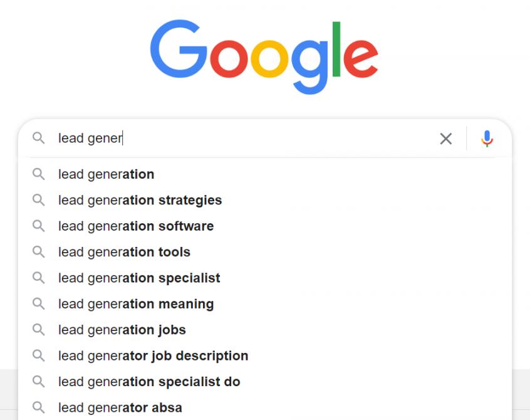Viewport: 530px width, 420px height.
Task: Click the microphone voice search icon
Action: (x=487, y=139)
